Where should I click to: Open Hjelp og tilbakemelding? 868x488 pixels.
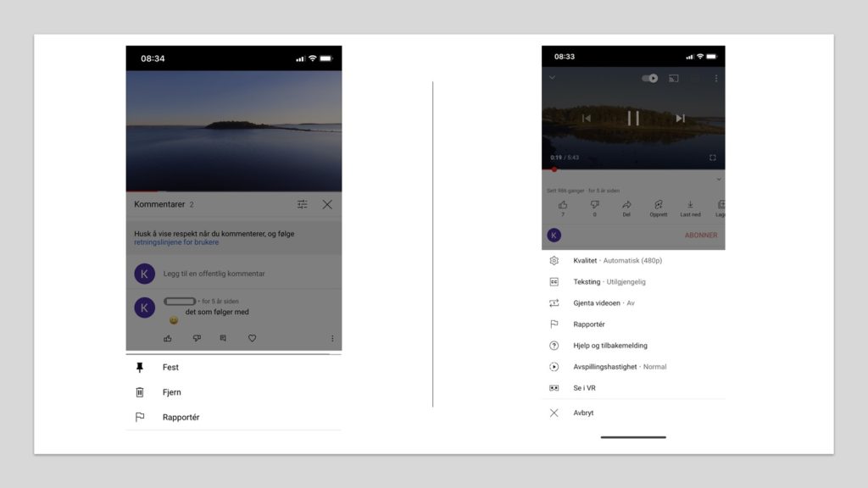(x=633, y=346)
